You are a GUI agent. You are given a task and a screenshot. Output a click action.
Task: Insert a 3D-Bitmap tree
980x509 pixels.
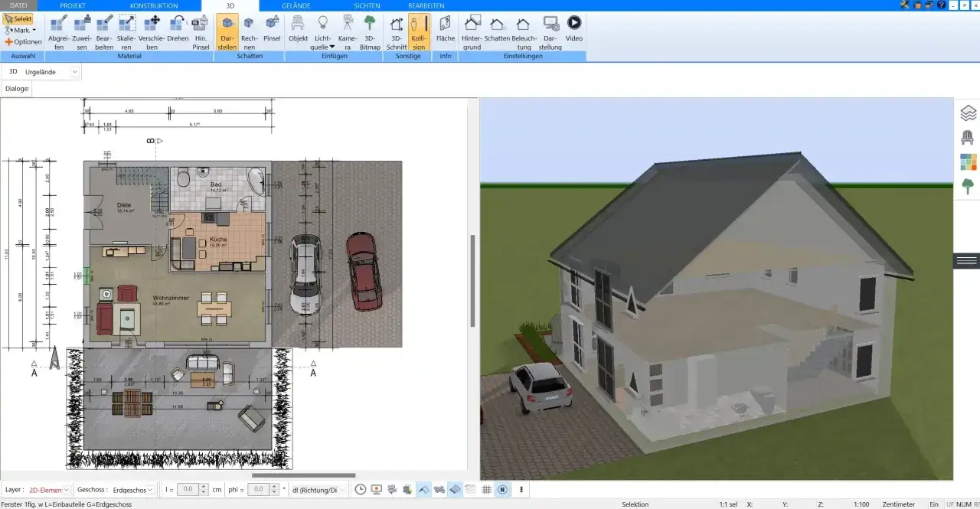(x=370, y=32)
